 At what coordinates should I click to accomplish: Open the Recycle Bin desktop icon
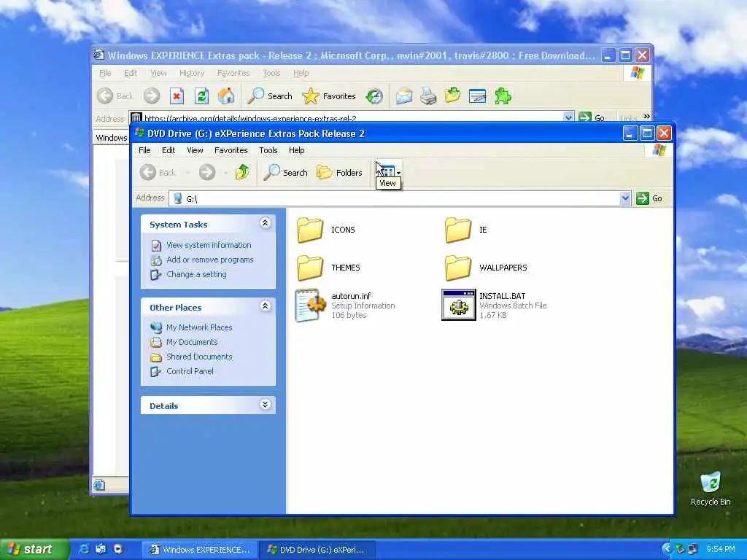pos(711,488)
